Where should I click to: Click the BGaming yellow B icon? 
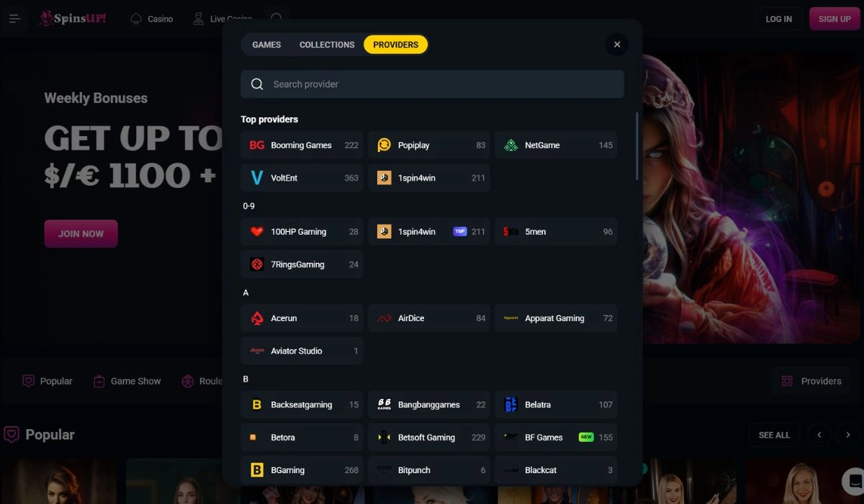point(257,470)
